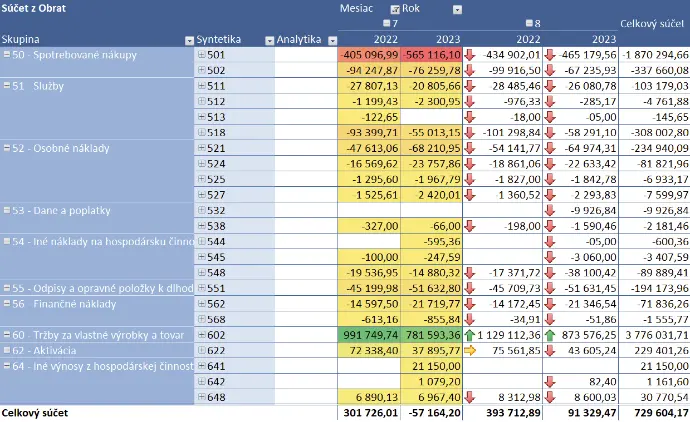This screenshot has width=690, height=422.
Task: Select bottom Celkový súčet row label
Action: [x=35, y=413]
